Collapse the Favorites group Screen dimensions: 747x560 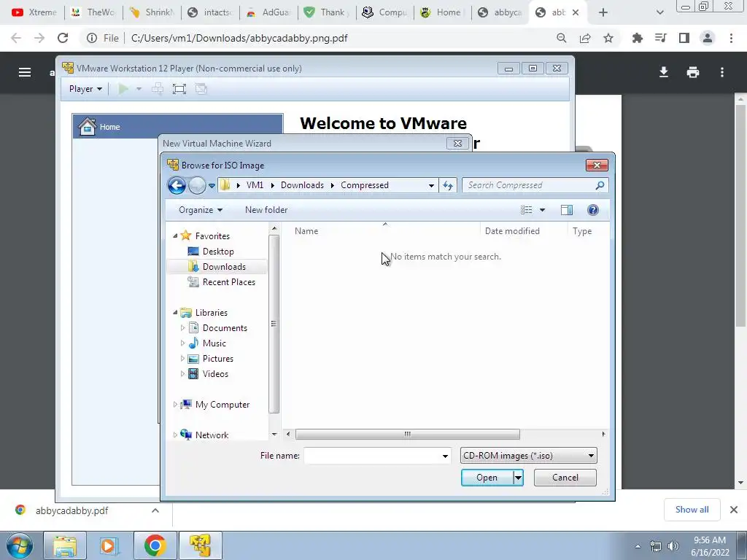pos(175,236)
